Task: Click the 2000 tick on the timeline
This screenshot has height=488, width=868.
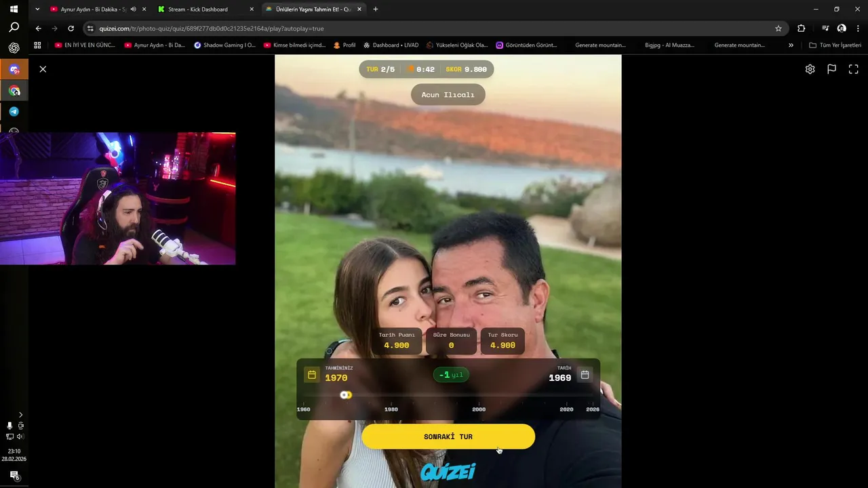Action: point(479,409)
